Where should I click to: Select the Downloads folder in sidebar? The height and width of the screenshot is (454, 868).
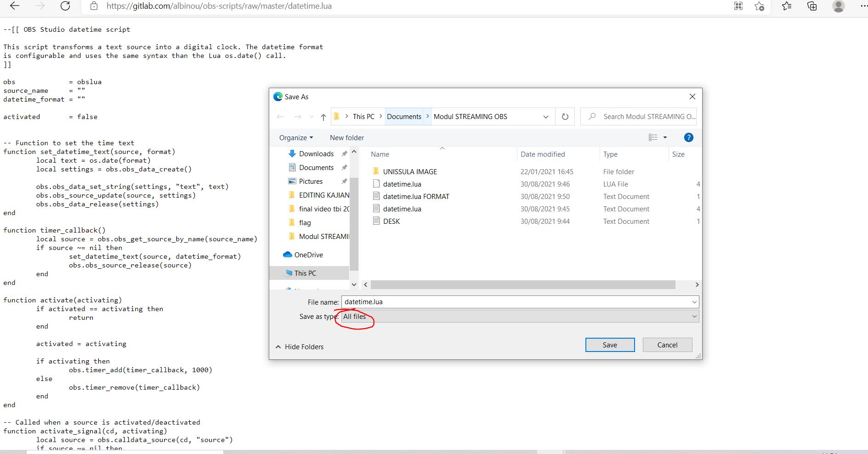[x=316, y=153]
